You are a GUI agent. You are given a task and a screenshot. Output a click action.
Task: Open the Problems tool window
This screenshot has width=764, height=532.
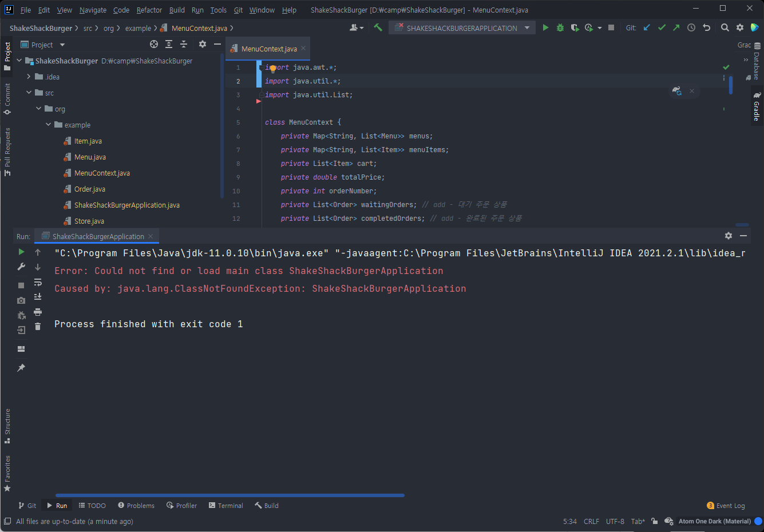pos(136,506)
